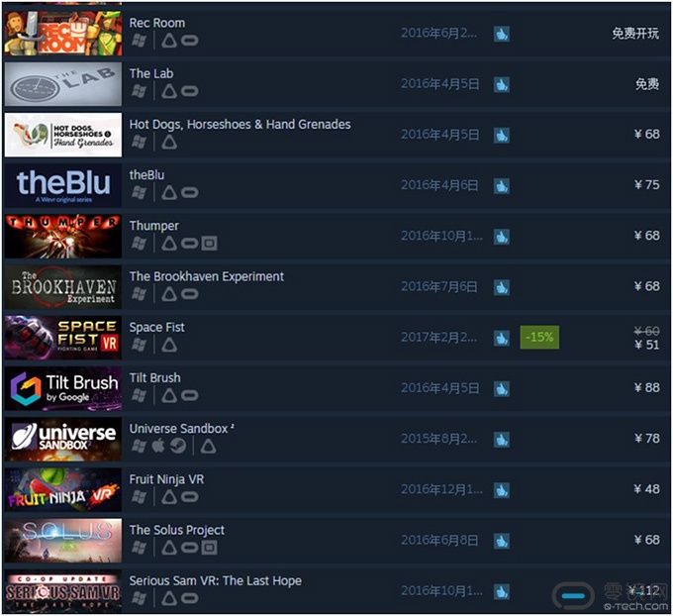Click the Vive icon under Hot Dogs, Horseshoes & Hand Grenades
This screenshot has height=616, width=673.
tap(169, 142)
